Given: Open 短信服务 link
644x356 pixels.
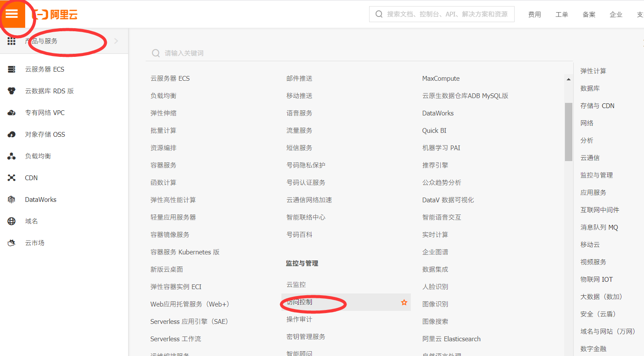Looking at the screenshot, I should (299, 148).
